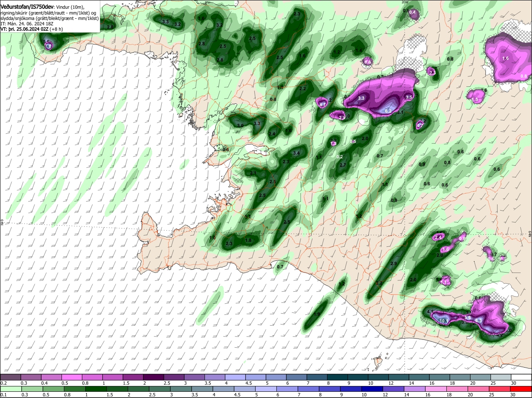Click the upper legend swatch starting at 9
This screenshot has height=398, width=532.
(357, 377)
